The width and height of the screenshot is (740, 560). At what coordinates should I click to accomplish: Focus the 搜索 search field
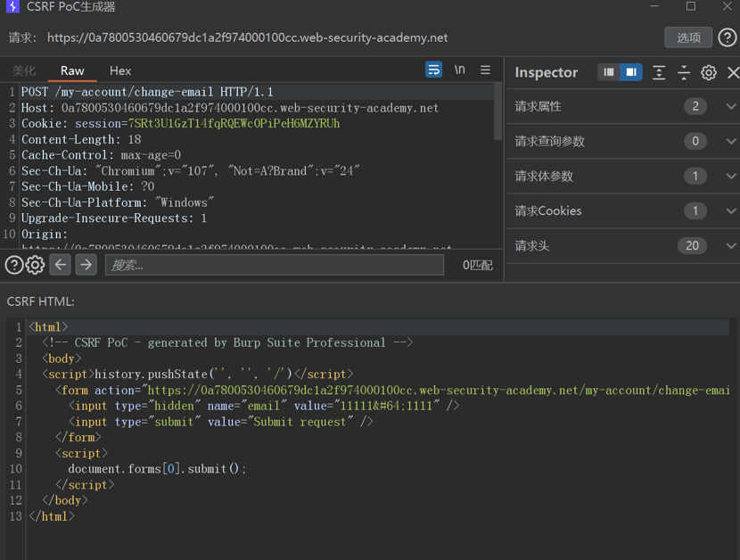click(x=275, y=265)
